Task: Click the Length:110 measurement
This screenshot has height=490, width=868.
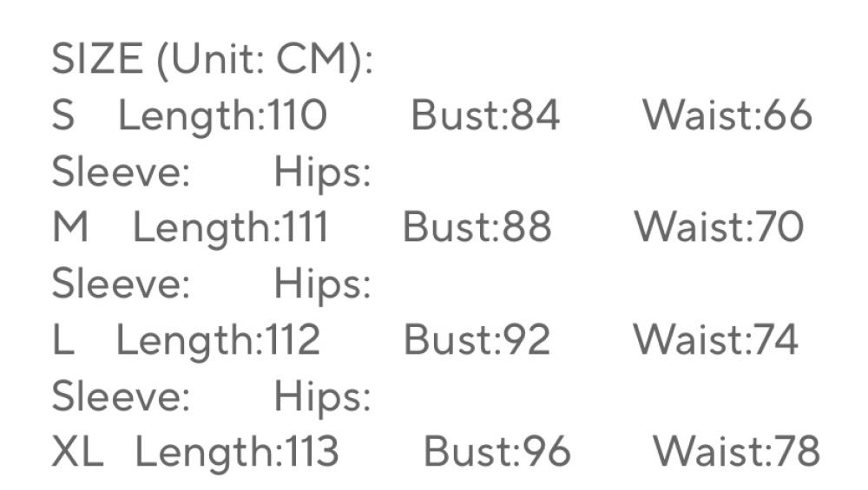Action: click(x=222, y=116)
